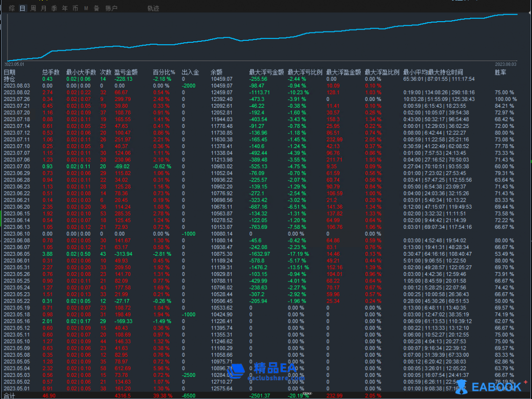This screenshot has width=532, height=399.
Task: Select the 2023.06.05 row date
Action: click(x=17, y=254)
